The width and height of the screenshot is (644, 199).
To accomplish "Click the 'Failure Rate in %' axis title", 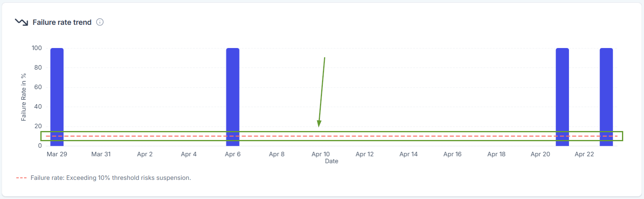I will point(24,97).
